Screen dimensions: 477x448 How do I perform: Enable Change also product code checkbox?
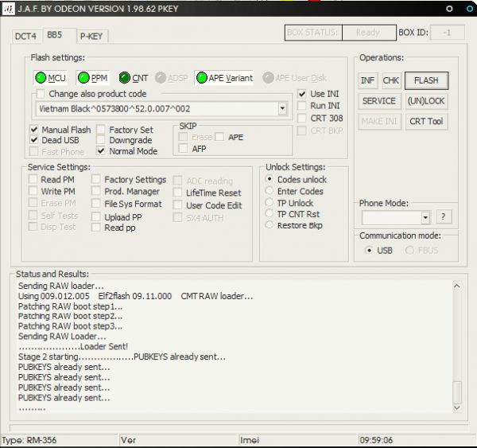click(x=41, y=93)
